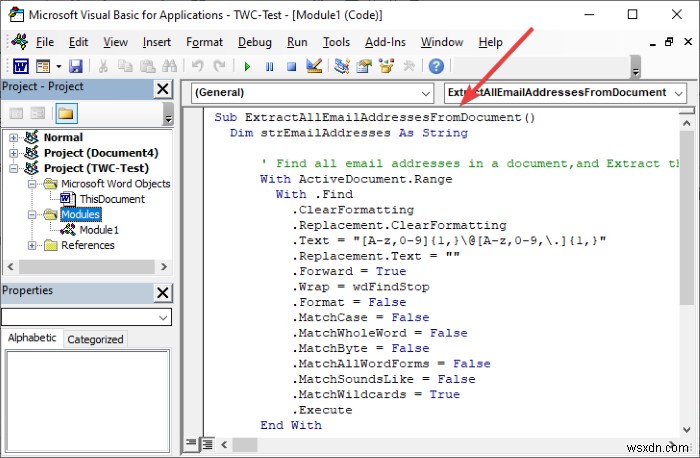Open the Edit menu
This screenshot has height=458, width=700.
(78, 42)
